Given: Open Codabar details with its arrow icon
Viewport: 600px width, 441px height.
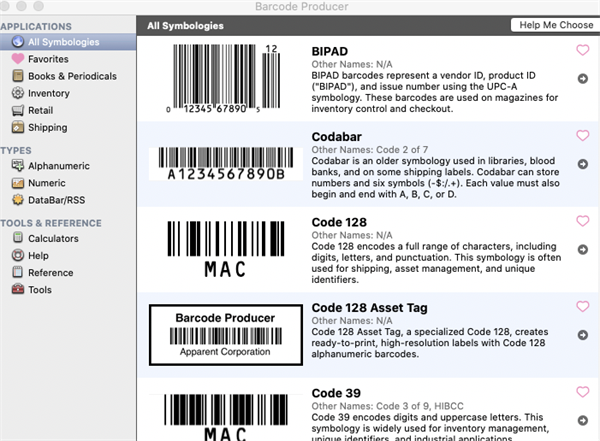Looking at the screenshot, I should click(583, 164).
